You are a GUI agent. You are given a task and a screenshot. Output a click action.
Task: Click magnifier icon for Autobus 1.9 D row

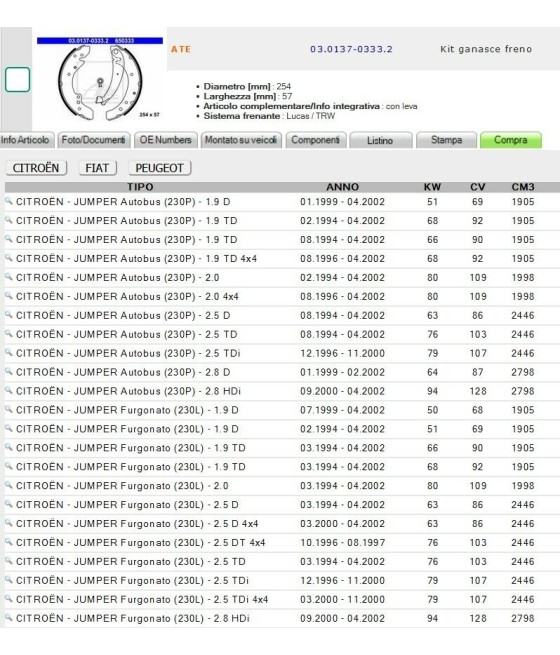click(x=9, y=201)
